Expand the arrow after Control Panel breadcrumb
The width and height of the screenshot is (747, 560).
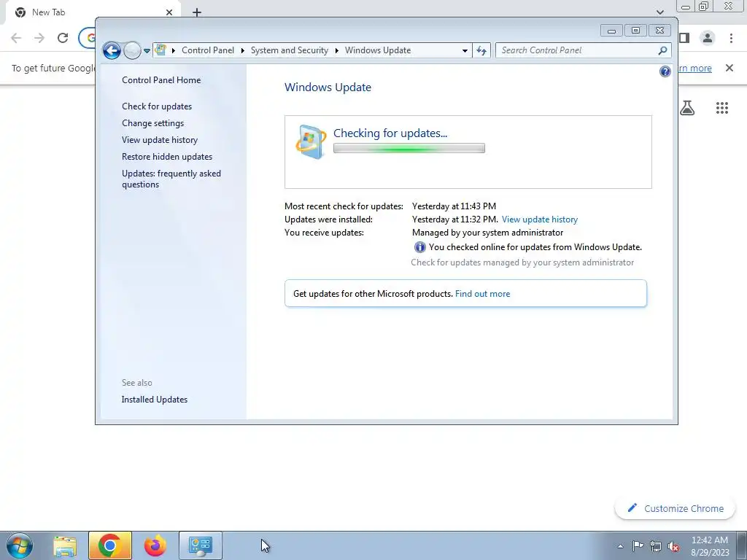[242, 50]
